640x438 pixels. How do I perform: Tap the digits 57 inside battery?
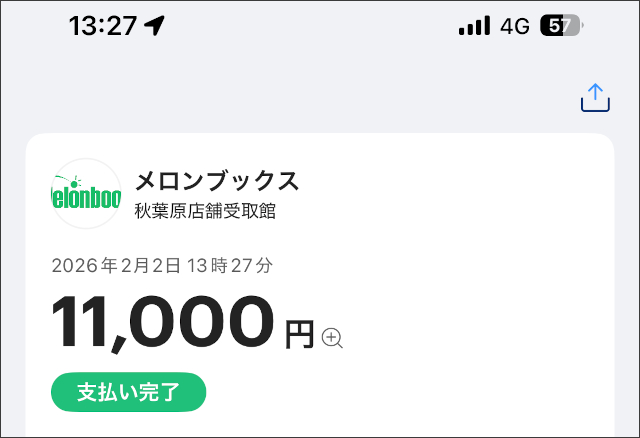[556, 26]
